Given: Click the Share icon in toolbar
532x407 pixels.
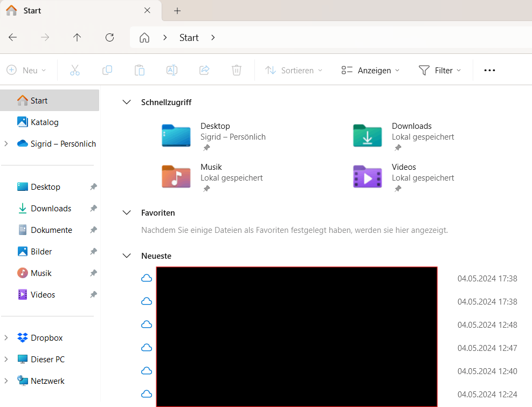Looking at the screenshot, I should tap(204, 70).
